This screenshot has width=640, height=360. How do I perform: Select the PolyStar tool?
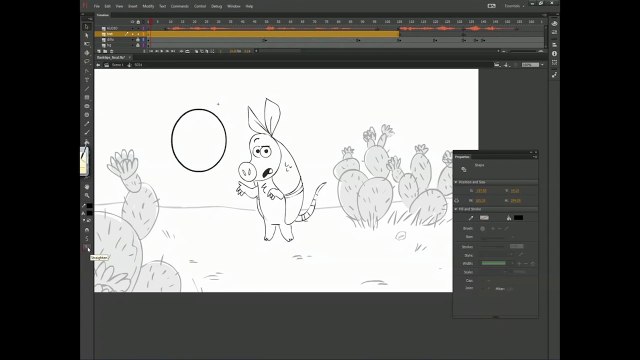coord(87,115)
